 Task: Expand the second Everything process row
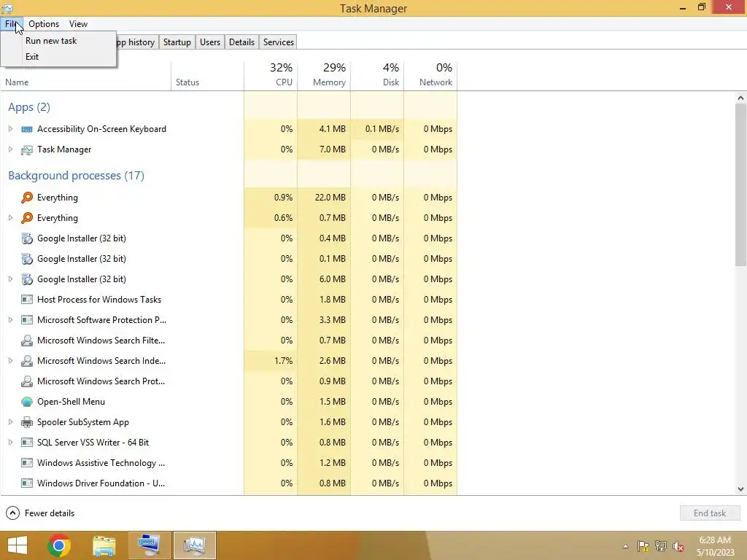[x=10, y=217]
